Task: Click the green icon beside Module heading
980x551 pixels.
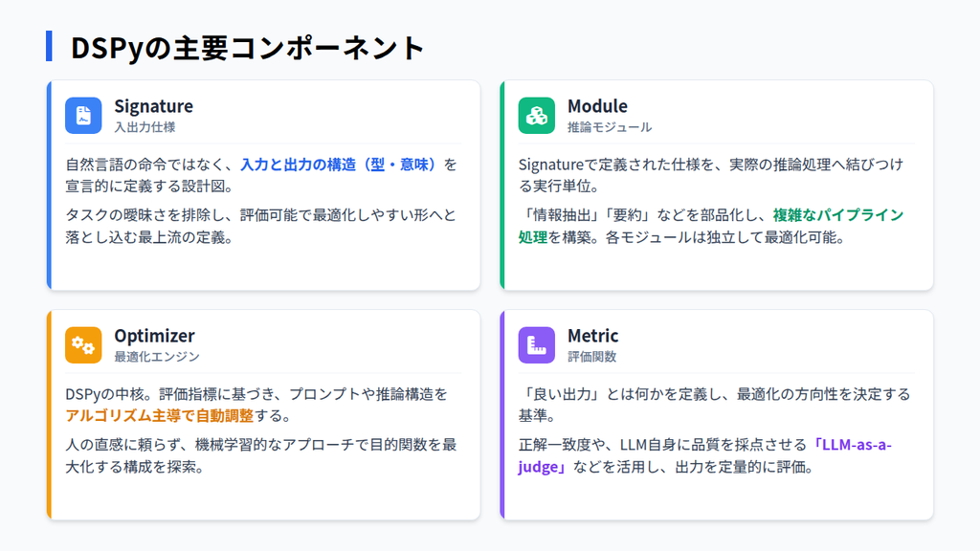Action: 536,115
